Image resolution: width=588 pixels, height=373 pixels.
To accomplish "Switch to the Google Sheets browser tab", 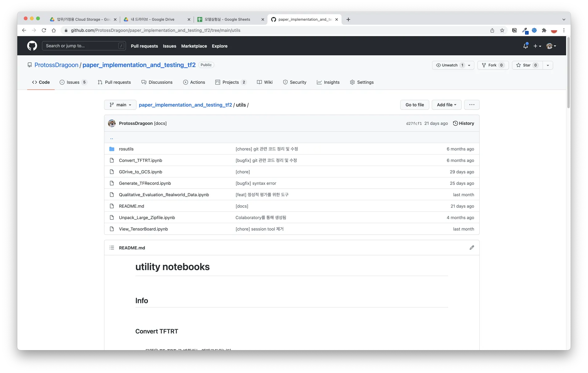I will tap(231, 19).
